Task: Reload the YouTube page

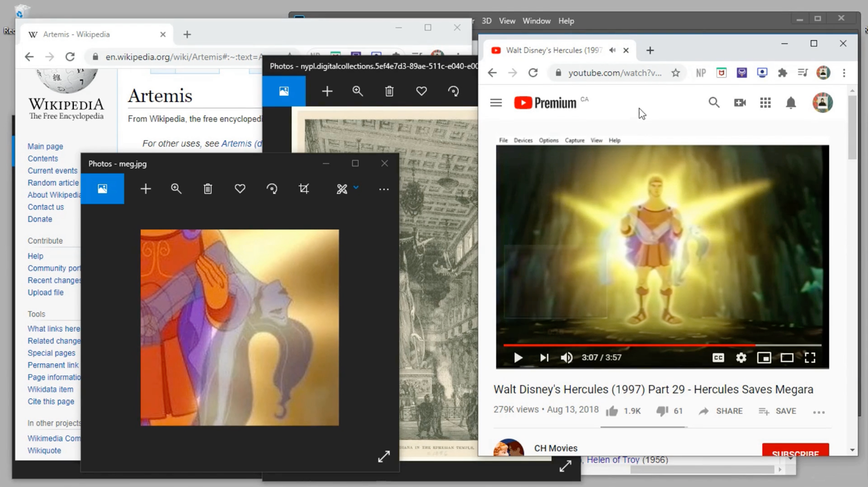Action: tap(533, 73)
